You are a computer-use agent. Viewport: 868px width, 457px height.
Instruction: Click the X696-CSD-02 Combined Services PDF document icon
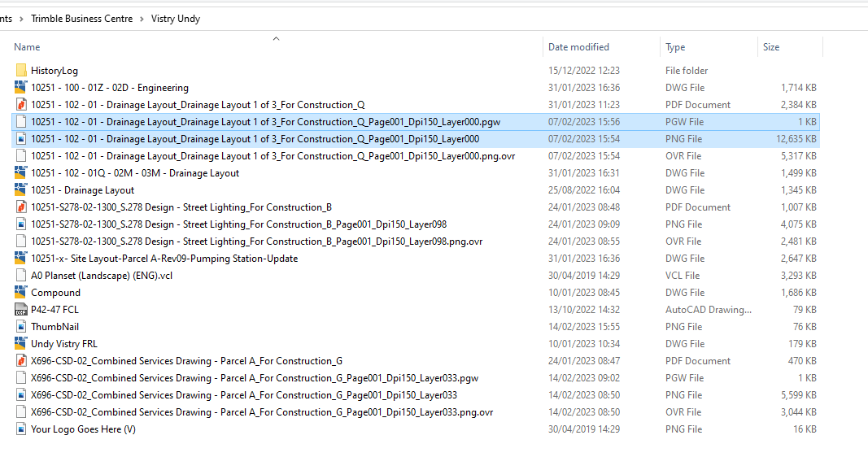point(21,361)
